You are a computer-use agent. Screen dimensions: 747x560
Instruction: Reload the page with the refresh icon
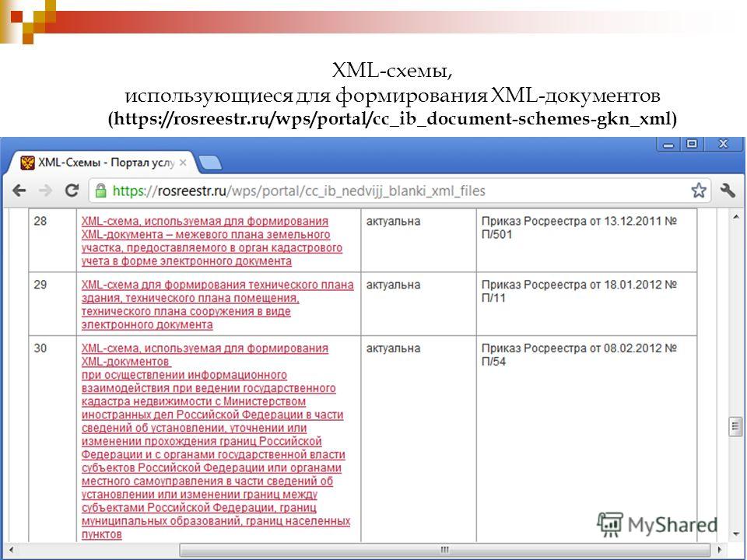(x=72, y=191)
